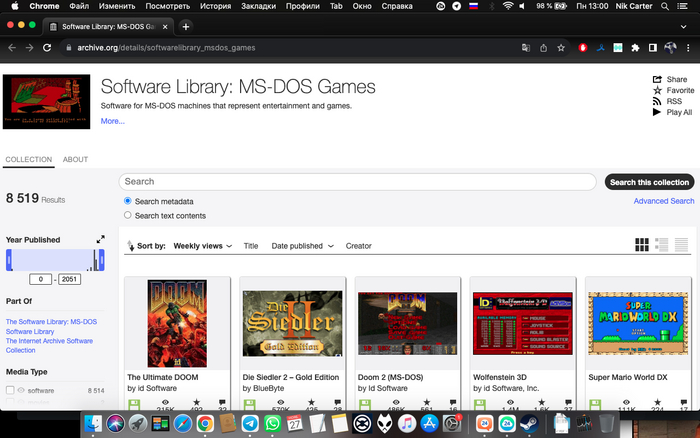Open the Справка menu
Viewport: 700px width, 438px height.
tap(397, 6)
